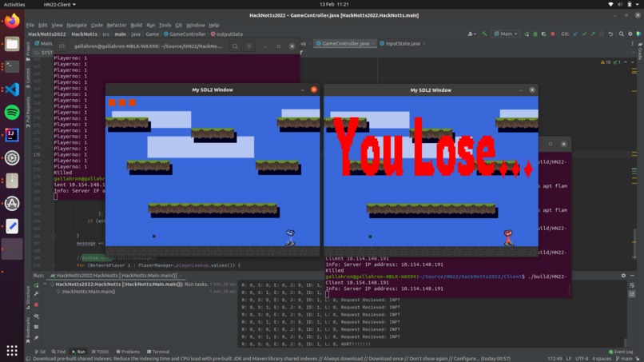
Task: Click the rollback undo icon
Action: (x=610, y=34)
